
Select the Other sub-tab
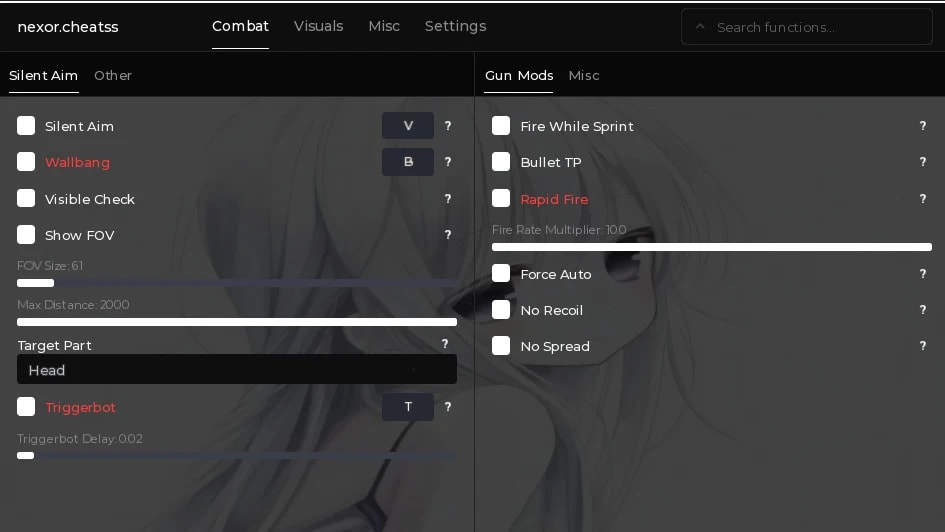[113, 75]
